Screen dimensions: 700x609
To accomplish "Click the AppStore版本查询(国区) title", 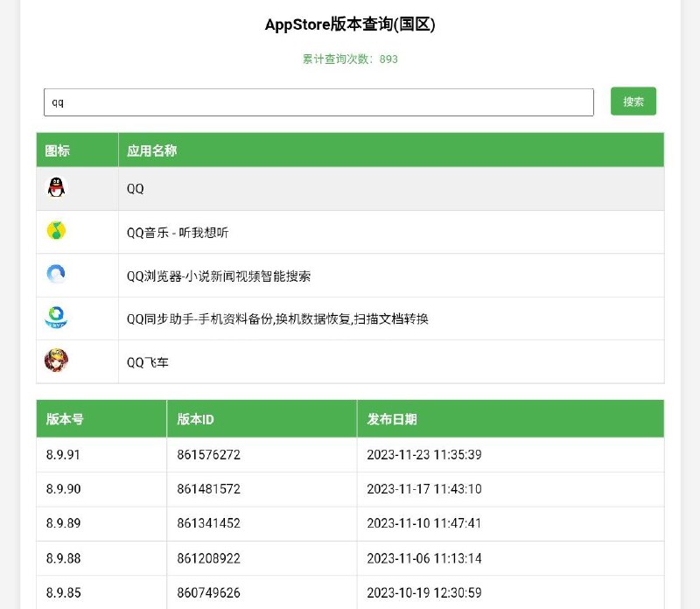I will [x=350, y=26].
